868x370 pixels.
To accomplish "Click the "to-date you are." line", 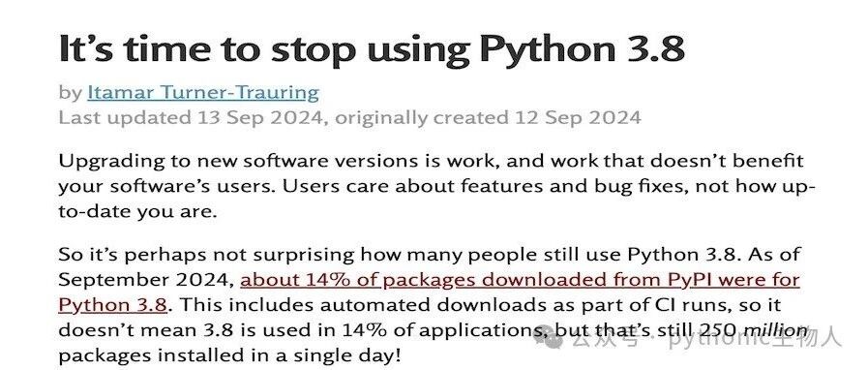I will tap(137, 211).
